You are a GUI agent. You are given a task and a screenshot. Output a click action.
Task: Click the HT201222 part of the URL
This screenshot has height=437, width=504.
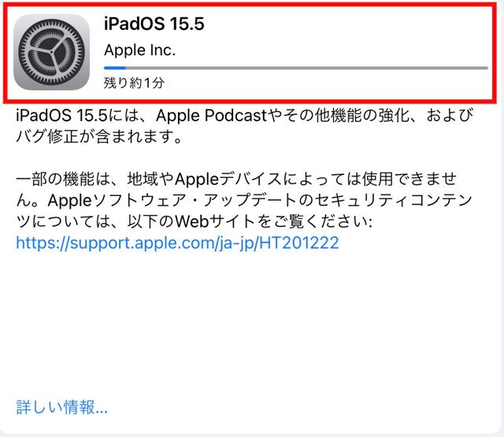point(299,243)
